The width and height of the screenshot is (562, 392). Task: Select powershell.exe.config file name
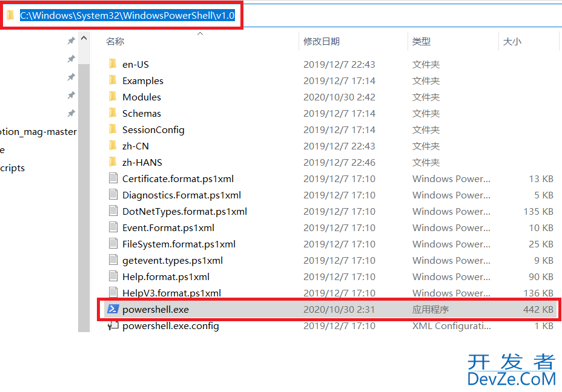(171, 326)
